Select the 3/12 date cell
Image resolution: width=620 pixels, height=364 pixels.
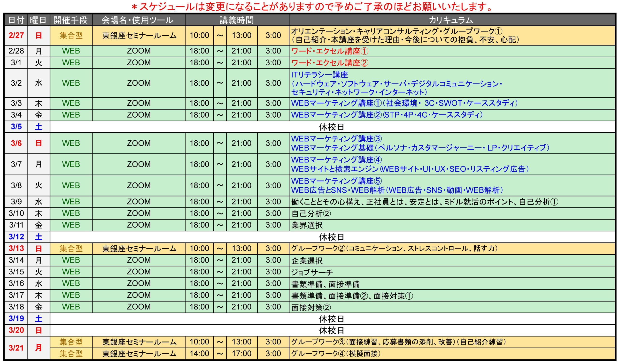pyautogui.click(x=16, y=237)
